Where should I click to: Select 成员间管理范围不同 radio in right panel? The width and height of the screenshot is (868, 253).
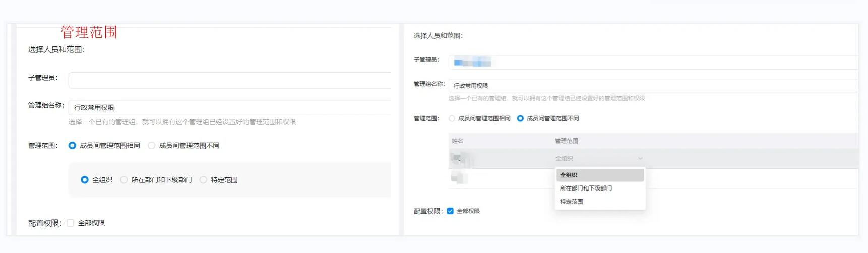coord(520,118)
